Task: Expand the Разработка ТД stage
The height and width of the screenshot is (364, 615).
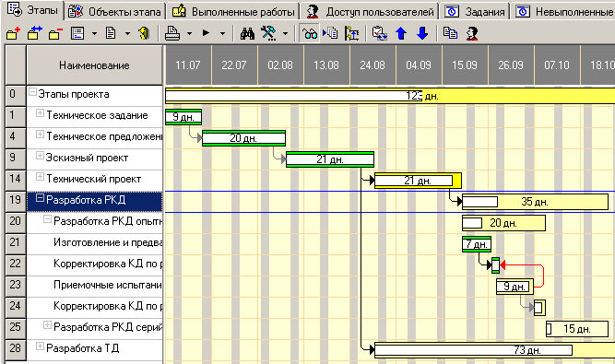Action: [40, 346]
